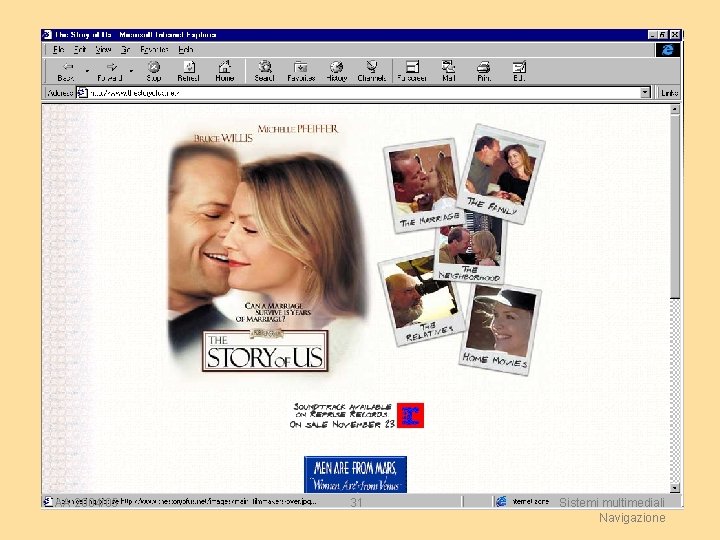
Task: Print the current page
Action: (x=484, y=72)
